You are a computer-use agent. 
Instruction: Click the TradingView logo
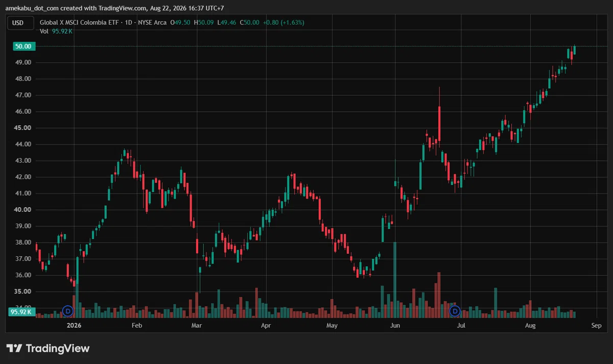pyautogui.click(x=48, y=349)
